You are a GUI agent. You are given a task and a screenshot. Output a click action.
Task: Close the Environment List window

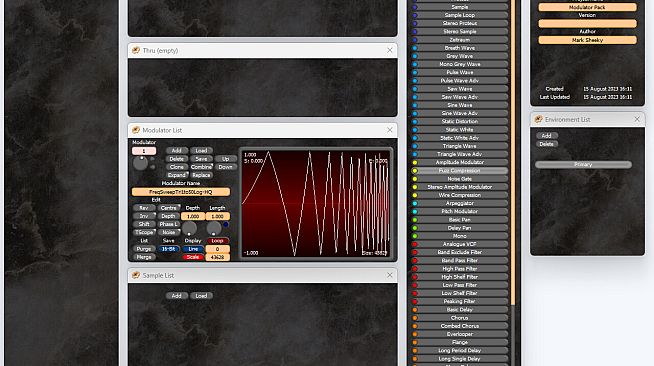coord(637,119)
